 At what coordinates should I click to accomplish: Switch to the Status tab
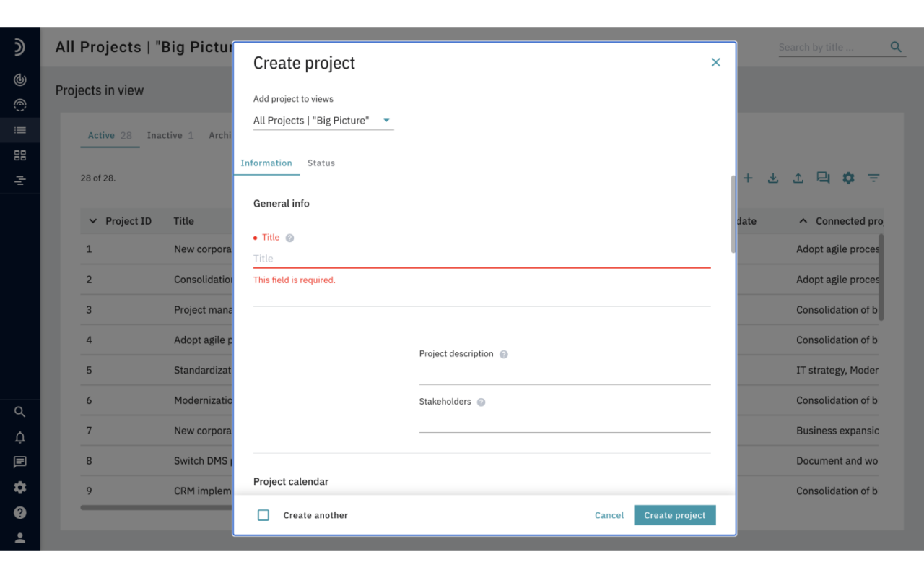(321, 163)
